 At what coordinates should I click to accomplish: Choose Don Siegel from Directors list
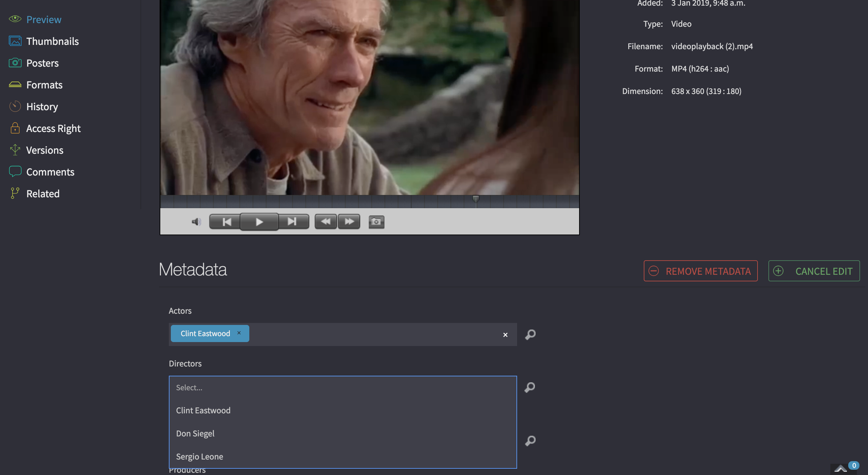pyautogui.click(x=343, y=433)
